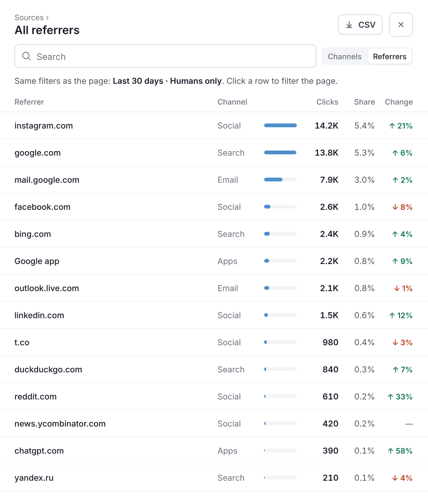
Task: Filter page by google.com referrer
Action: pyautogui.click(x=214, y=153)
